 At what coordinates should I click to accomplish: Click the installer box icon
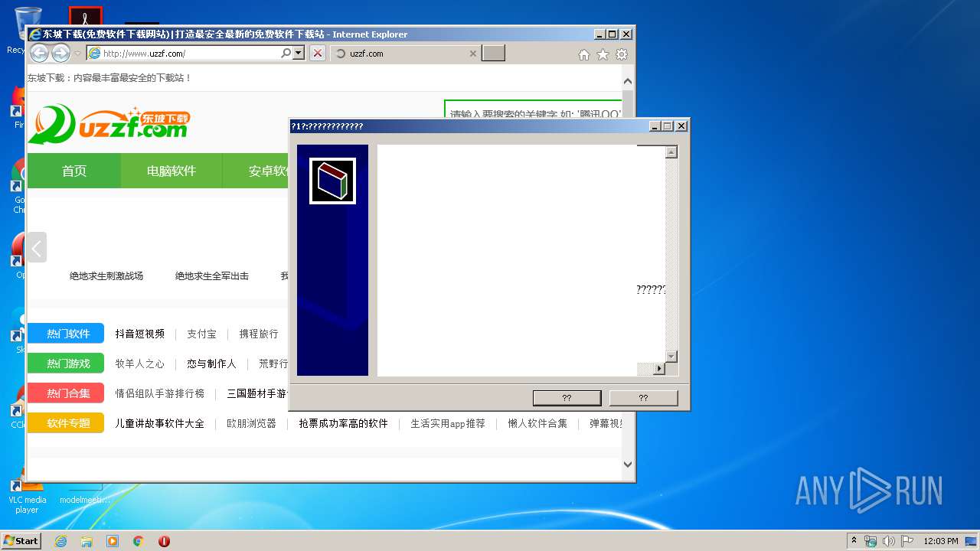[332, 181]
